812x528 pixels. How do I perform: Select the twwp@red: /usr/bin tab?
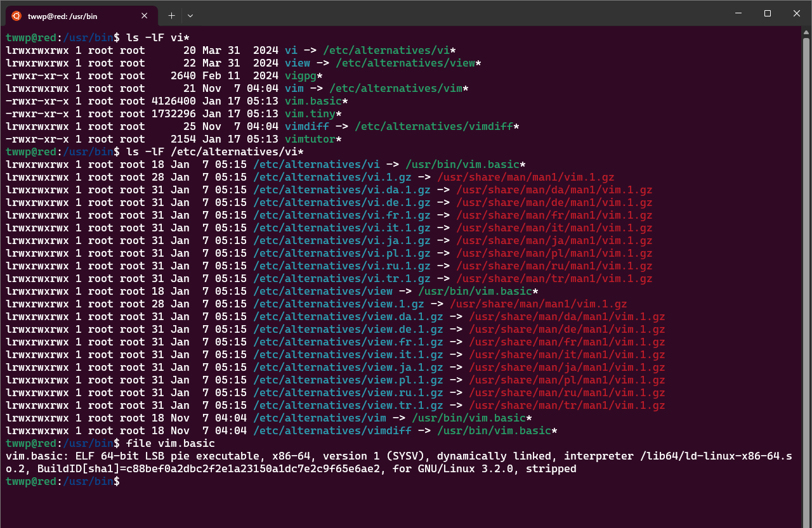pyautogui.click(x=81, y=15)
